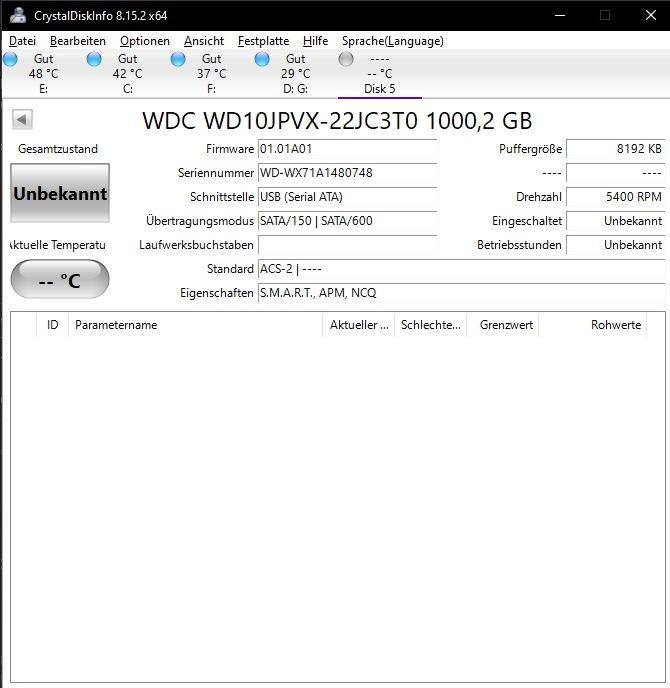Click the disk title WDC WD10JPVX-22JC3T0 1000,2 GB
Image resolution: width=670 pixels, height=688 pixels.
337,121
